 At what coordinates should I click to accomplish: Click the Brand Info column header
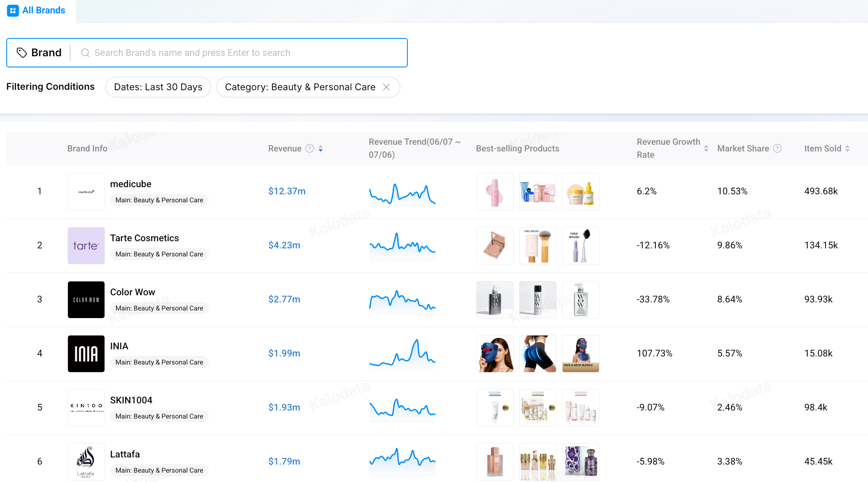point(87,148)
